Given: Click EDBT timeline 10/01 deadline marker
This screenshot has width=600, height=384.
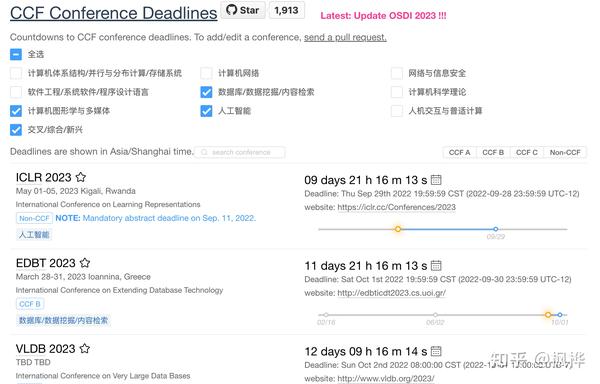Looking at the screenshot, I should click(560, 315).
